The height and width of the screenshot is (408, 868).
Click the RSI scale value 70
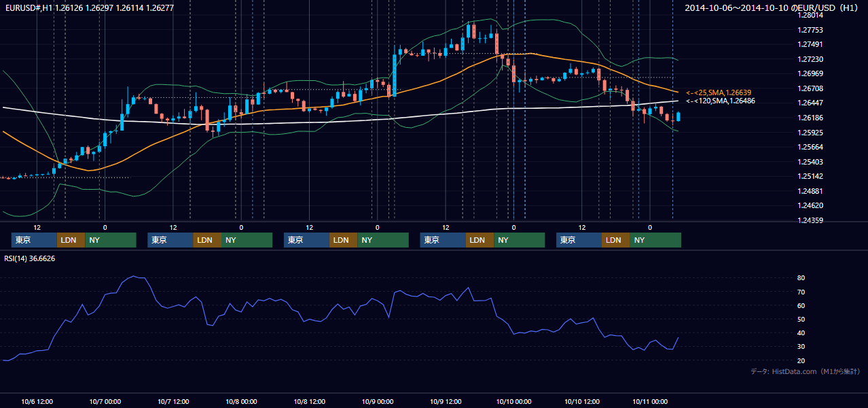[x=801, y=292]
